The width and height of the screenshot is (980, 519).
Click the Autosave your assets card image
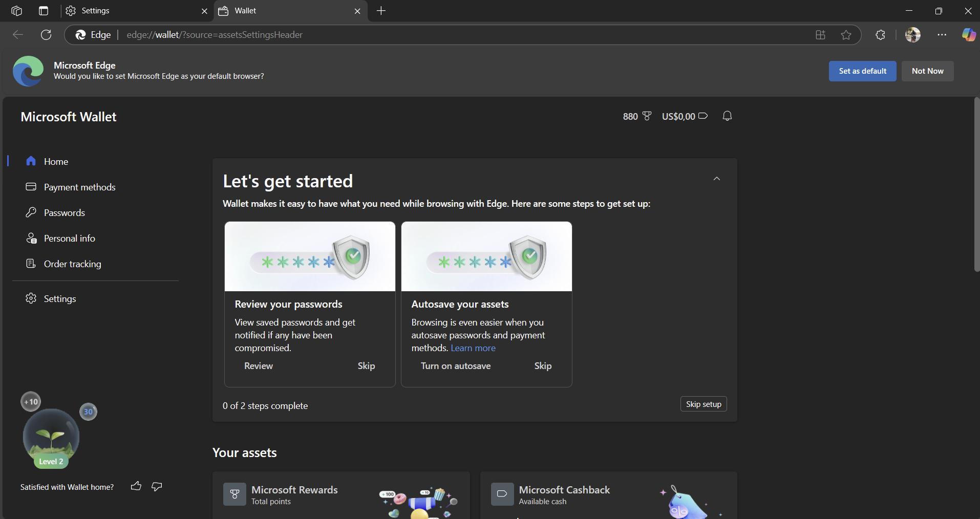pos(486,256)
